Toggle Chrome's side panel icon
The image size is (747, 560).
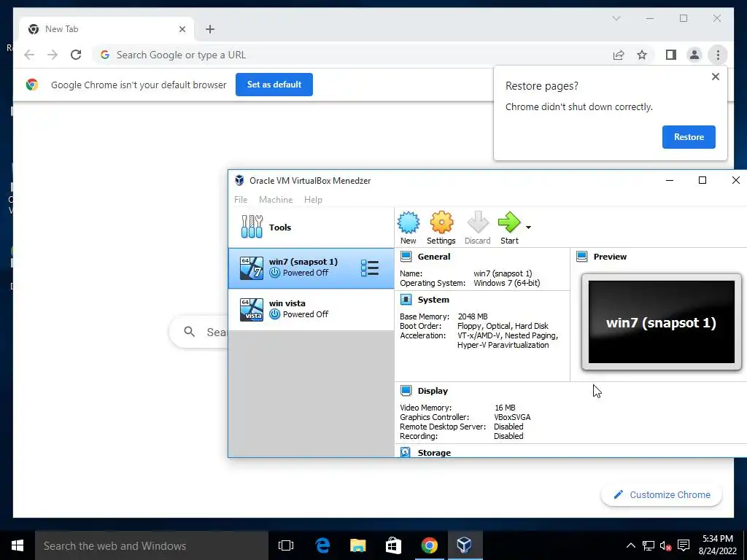671,55
